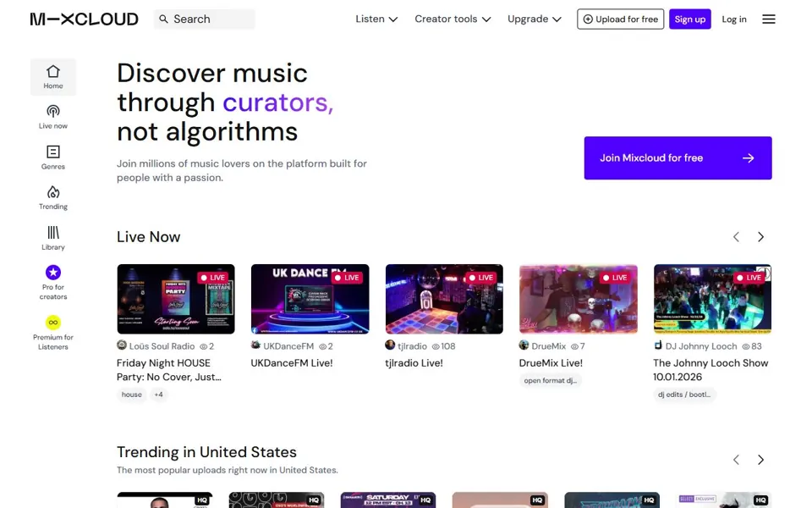
Task: Click UKDanceFM channel name
Action: (288, 346)
